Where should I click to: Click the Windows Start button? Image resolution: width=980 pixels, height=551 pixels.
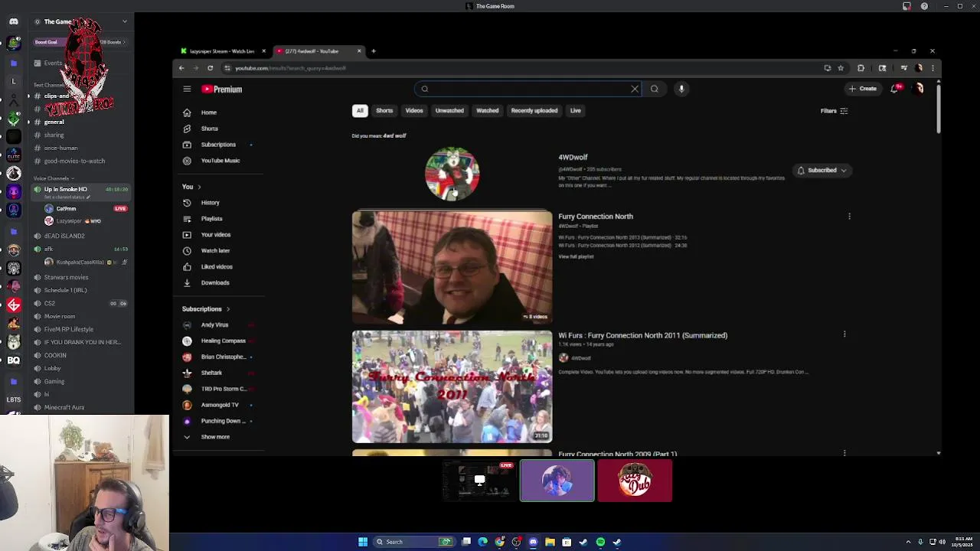pos(363,542)
